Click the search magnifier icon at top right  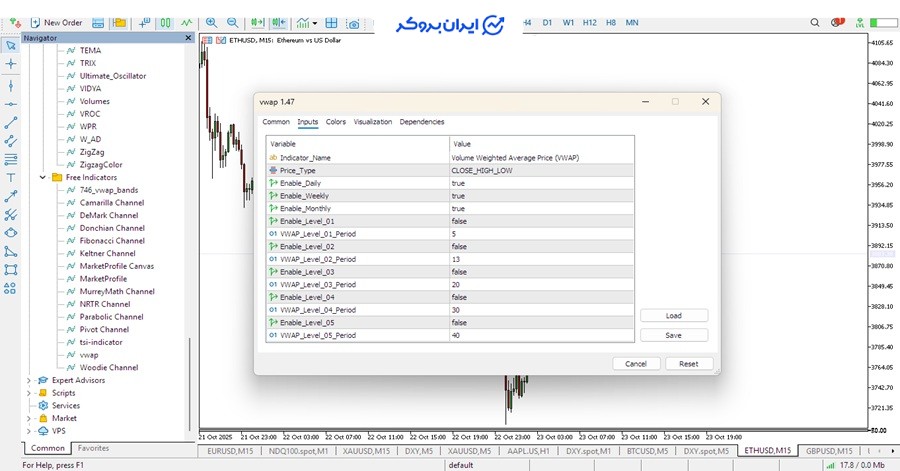813,22
